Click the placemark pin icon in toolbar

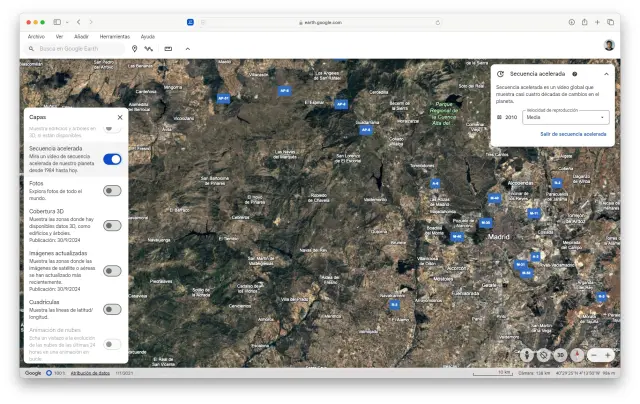tap(134, 48)
